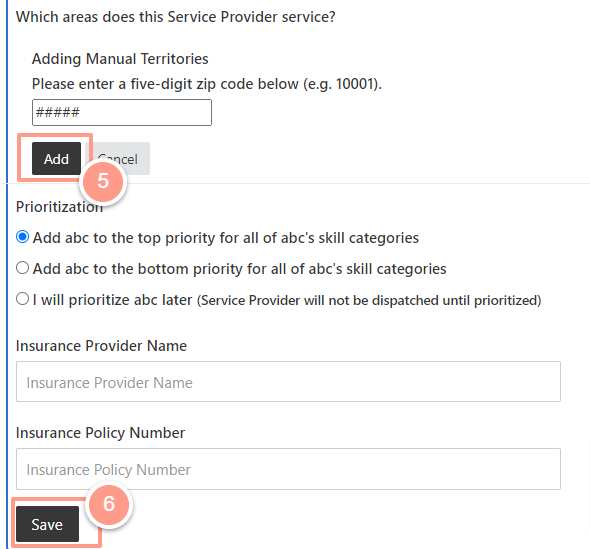Select bottom priority for abc's skill categories
Image resolution: width=590 pixels, height=549 pixels.
point(23,268)
